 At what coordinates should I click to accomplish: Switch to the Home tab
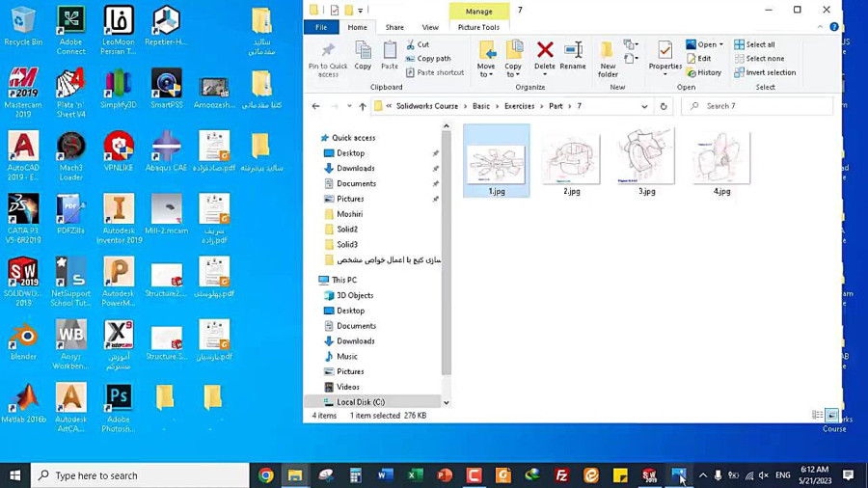point(357,27)
